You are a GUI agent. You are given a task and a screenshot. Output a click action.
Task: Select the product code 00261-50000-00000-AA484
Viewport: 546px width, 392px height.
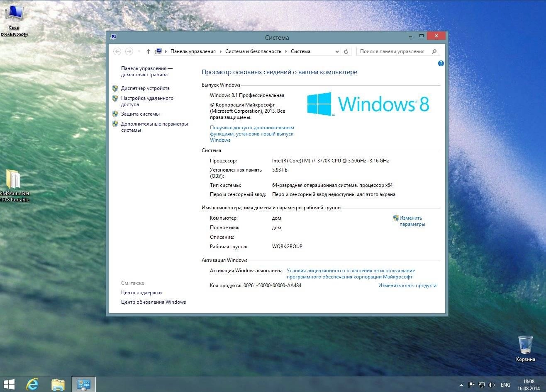272,286
